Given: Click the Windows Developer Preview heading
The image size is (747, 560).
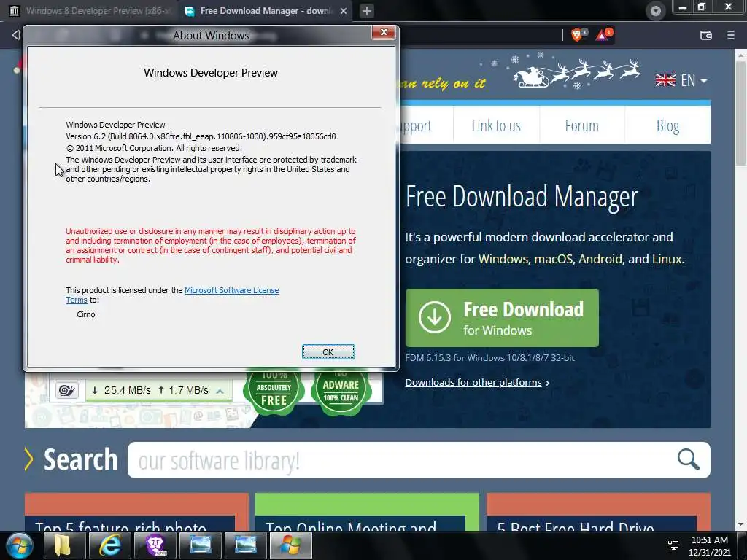Looking at the screenshot, I should coord(211,73).
